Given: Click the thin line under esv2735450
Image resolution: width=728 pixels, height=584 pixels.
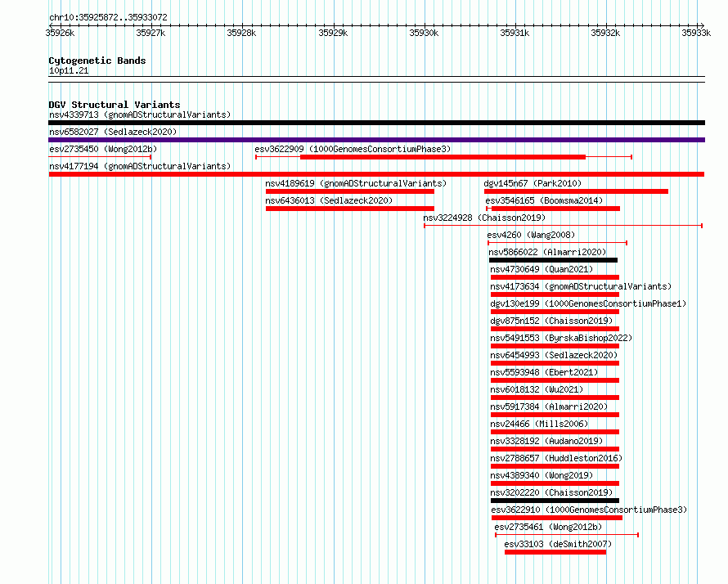Looking at the screenshot, I should coord(100,157).
